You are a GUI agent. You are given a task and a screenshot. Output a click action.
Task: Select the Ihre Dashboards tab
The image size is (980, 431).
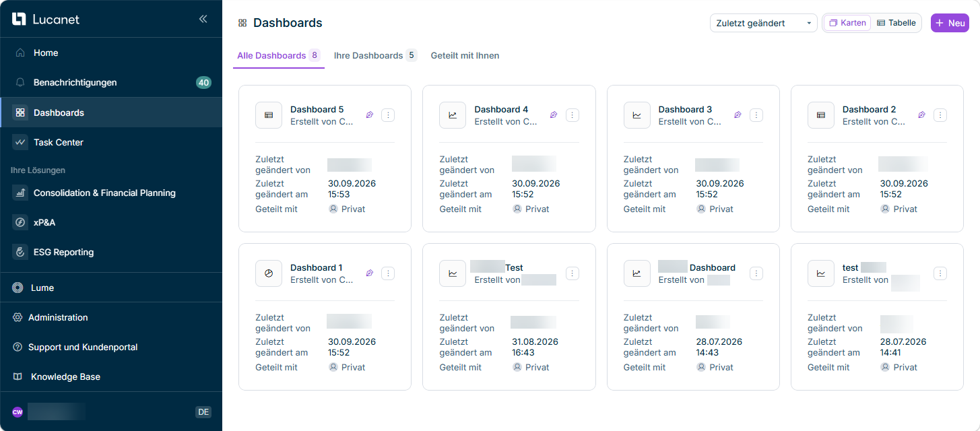[x=375, y=55]
